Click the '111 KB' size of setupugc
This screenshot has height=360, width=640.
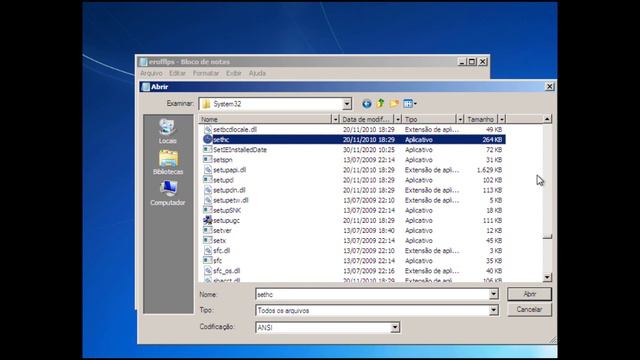coord(492,220)
